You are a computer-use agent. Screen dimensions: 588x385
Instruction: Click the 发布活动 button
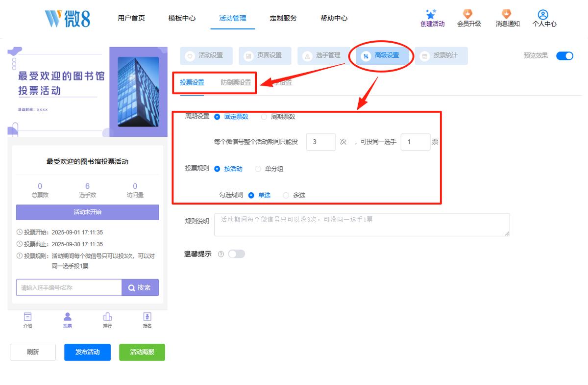pyautogui.click(x=87, y=352)
